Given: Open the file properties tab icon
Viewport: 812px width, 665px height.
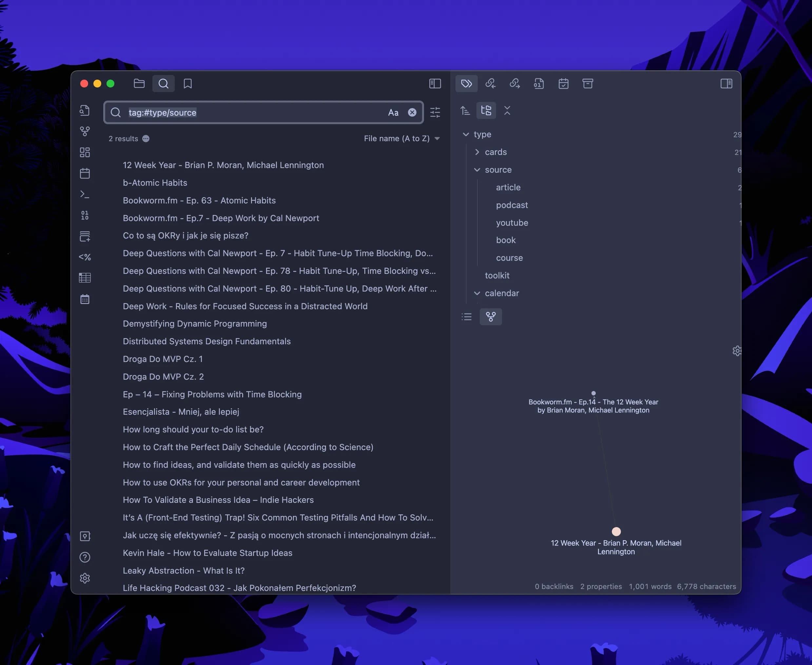Looking at the screenshot, I should tap(539, 84).
